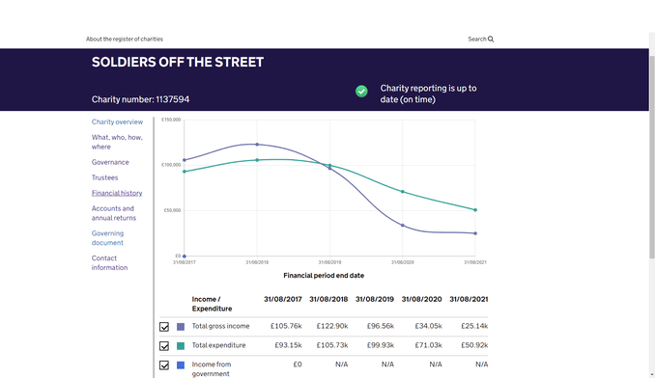Click the teal Total expenditure swatch
Viewport: 655px width, 378px height.
coord(180,346)
